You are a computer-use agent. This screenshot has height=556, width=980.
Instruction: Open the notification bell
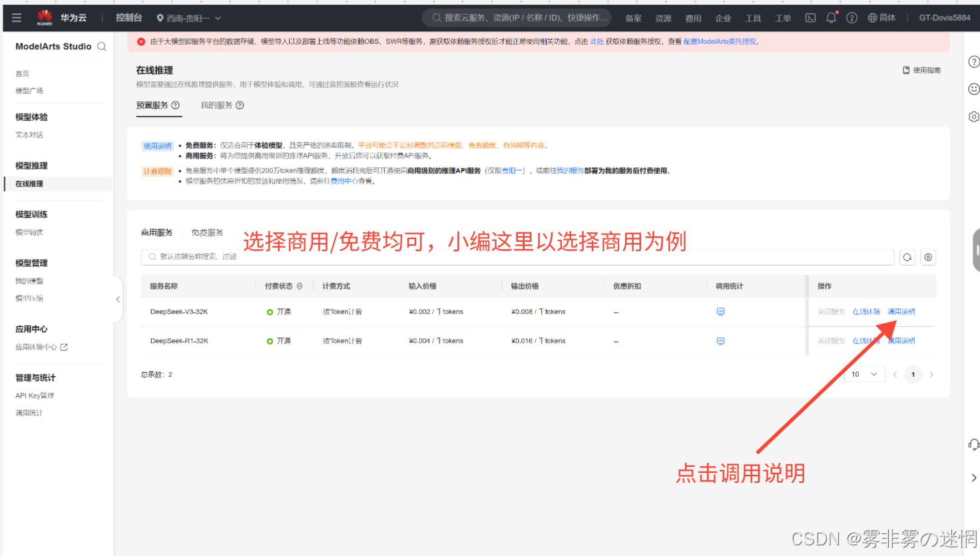[831, 18]
